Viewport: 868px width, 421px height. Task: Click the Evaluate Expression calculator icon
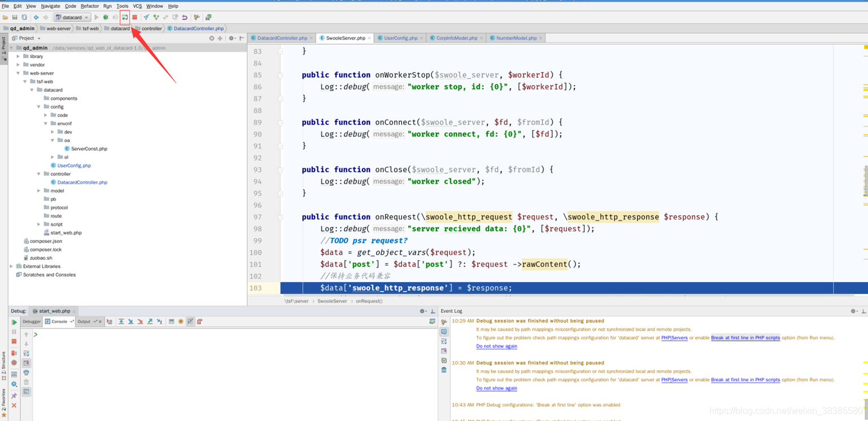(x=172, y=322)
